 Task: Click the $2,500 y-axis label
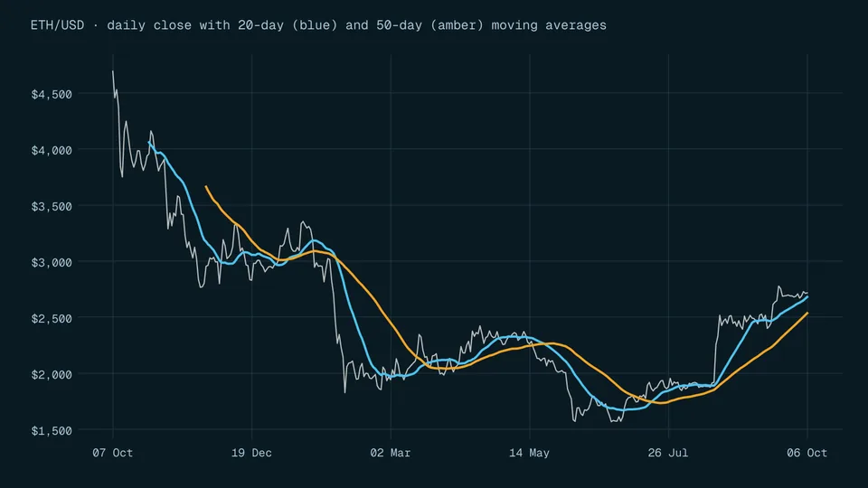click(52, 319)
